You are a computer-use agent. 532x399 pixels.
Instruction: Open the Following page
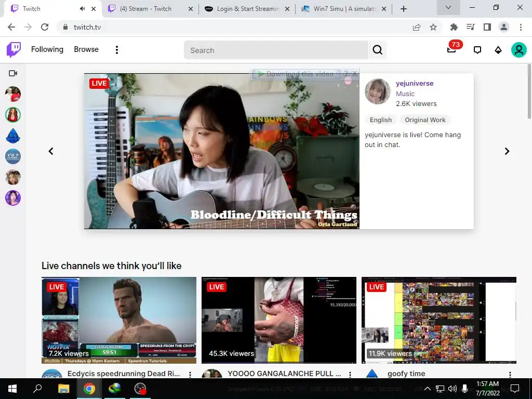click(47, 49)
